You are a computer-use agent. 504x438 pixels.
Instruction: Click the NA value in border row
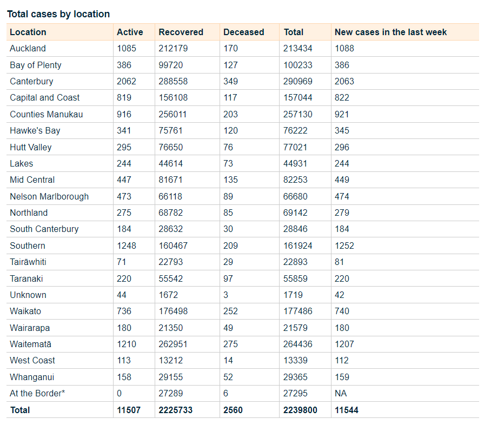point(341,393)
